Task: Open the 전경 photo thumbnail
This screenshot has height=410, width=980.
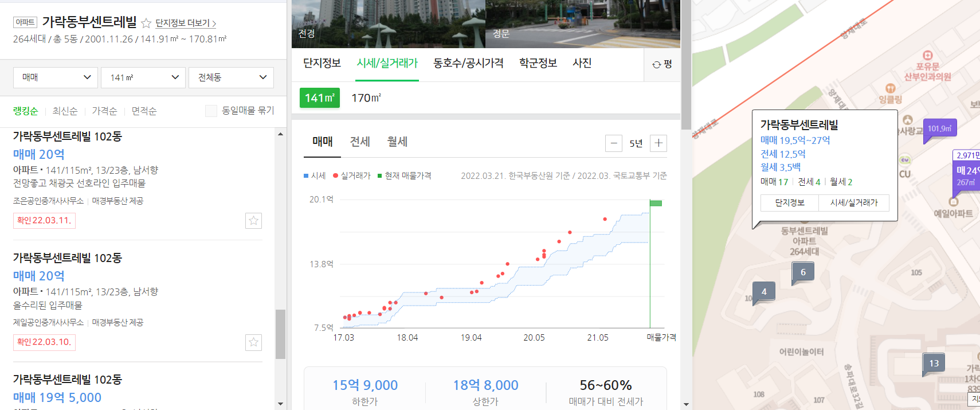Action: 389,24
